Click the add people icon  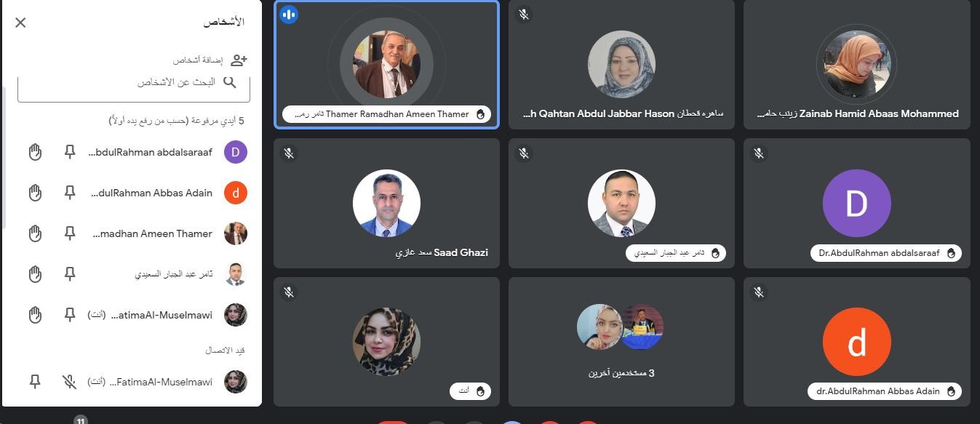239,60
